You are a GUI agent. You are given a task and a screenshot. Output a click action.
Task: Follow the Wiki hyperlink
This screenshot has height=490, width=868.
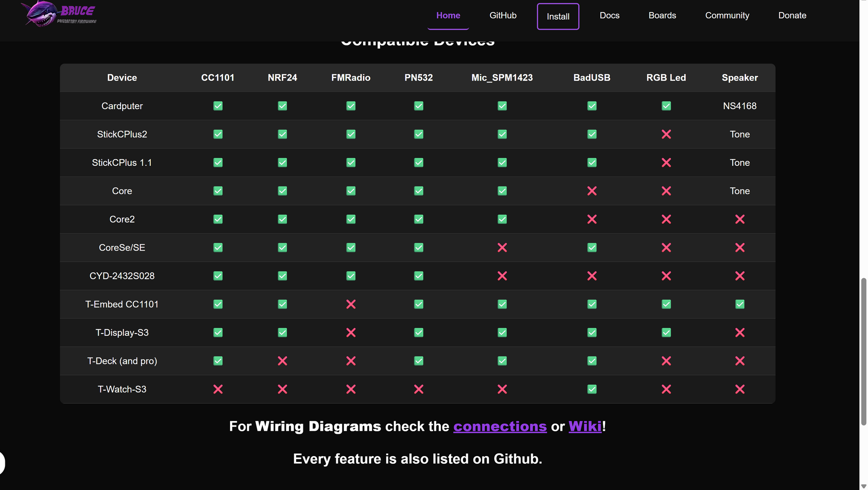pos(585,426)
